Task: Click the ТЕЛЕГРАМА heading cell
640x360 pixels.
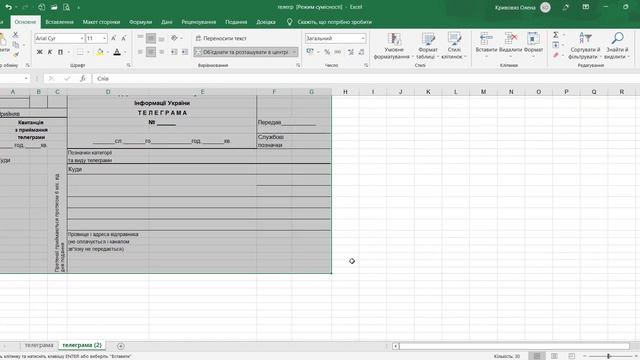Action: (x=162, y=113)
